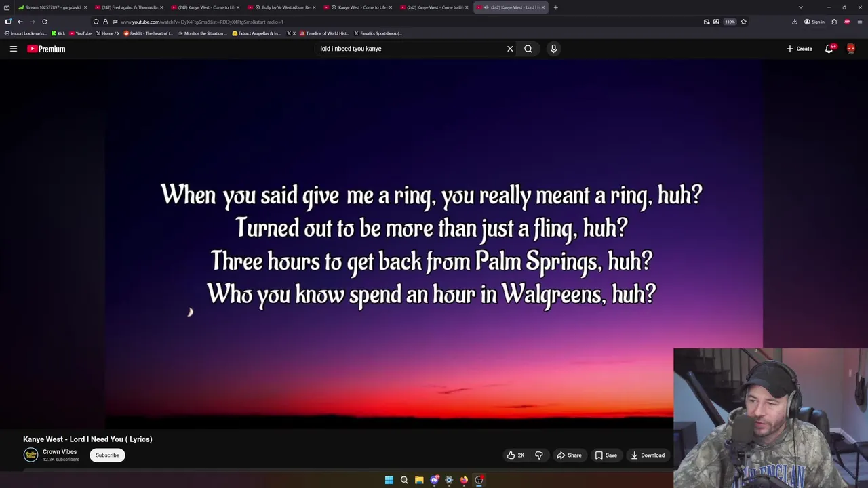Go forward one page
Image resolution: width=868 pixels, height=488 pixels.
(x=32, y=22)
